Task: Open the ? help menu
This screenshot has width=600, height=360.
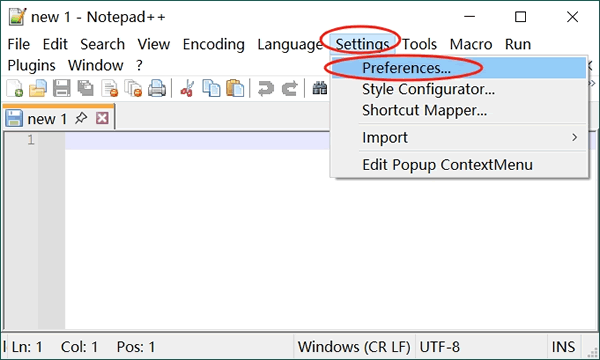Action: (x=139, y=65)
